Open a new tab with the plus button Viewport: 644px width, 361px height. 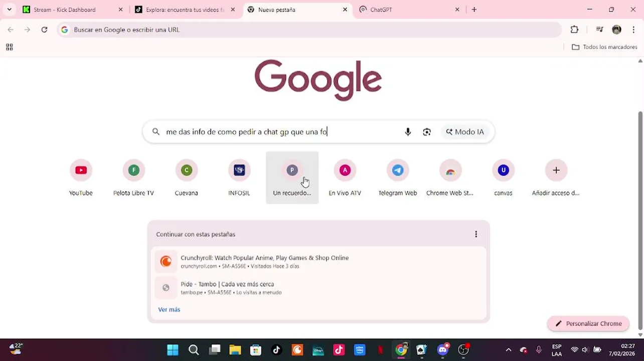tap(474, 10)
